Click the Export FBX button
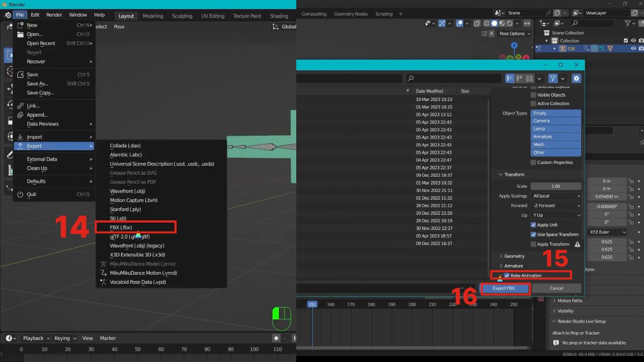Image resolution: width=644 pixels, height=362 pixels. (x=504, y=289)
